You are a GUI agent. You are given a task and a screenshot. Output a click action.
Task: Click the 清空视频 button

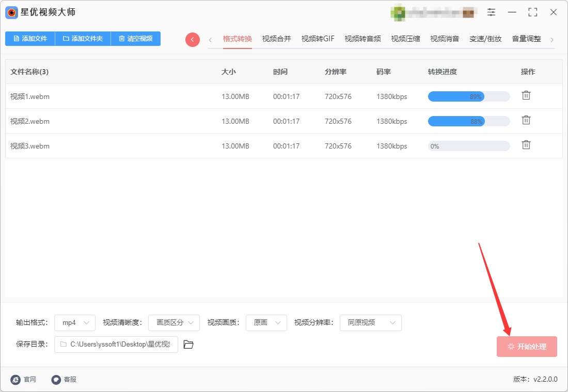point(135,39)
